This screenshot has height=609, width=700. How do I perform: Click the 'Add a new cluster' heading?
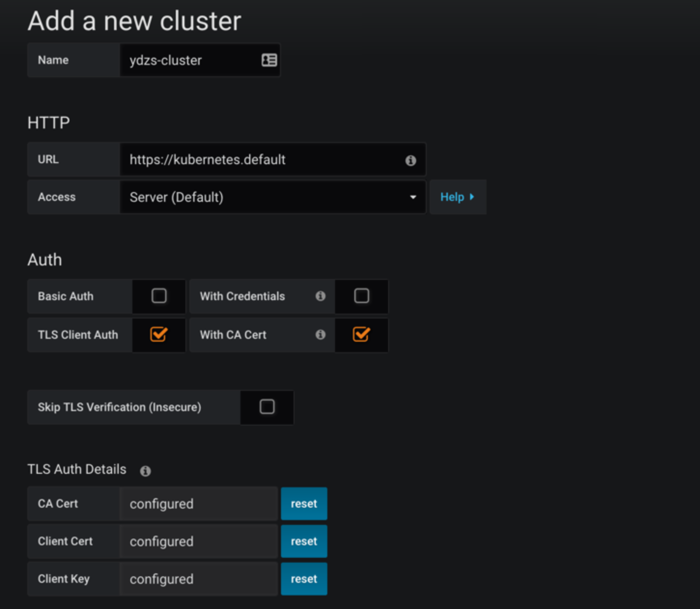click(134, 21)
